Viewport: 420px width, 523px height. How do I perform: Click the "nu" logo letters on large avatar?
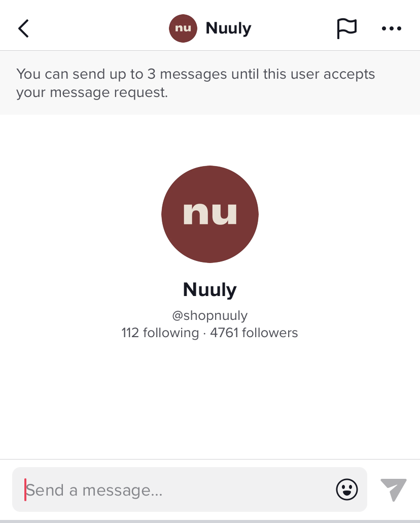pos(210,214)
